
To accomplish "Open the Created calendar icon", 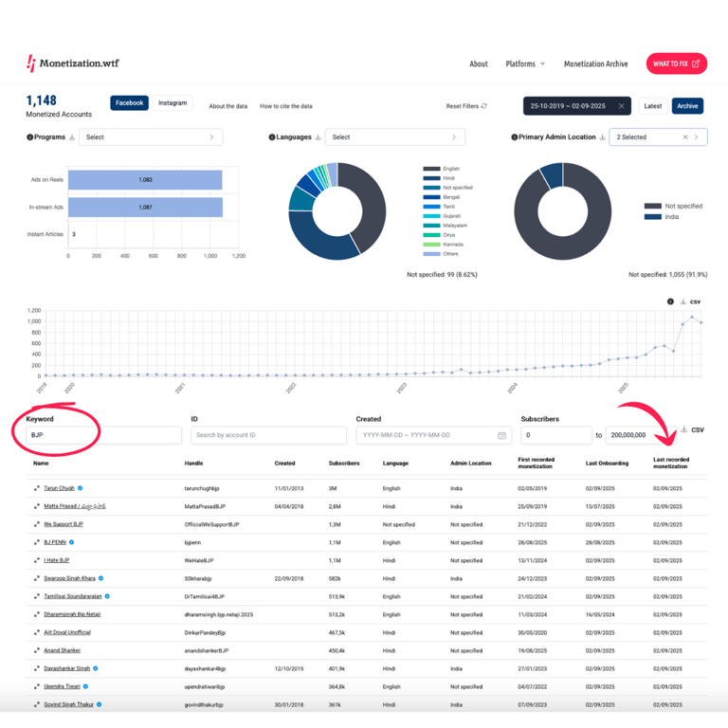I will coord(501,435).
